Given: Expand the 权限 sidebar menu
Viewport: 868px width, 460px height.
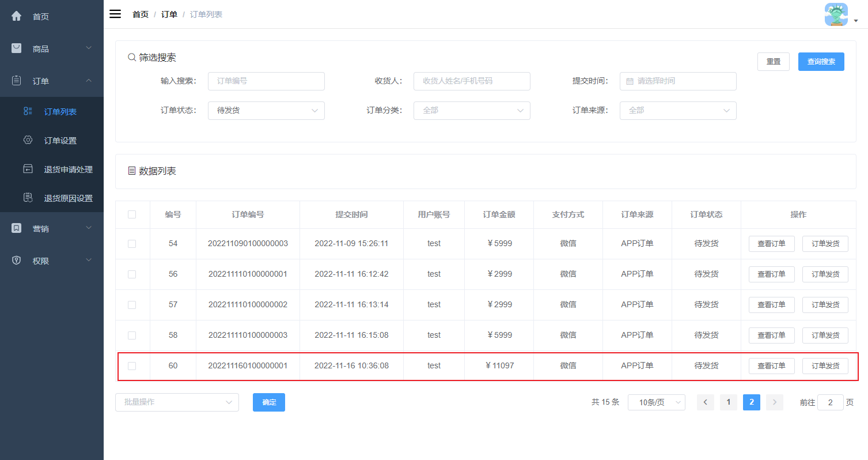Looking at the screenshot, I should click(52, 261).
